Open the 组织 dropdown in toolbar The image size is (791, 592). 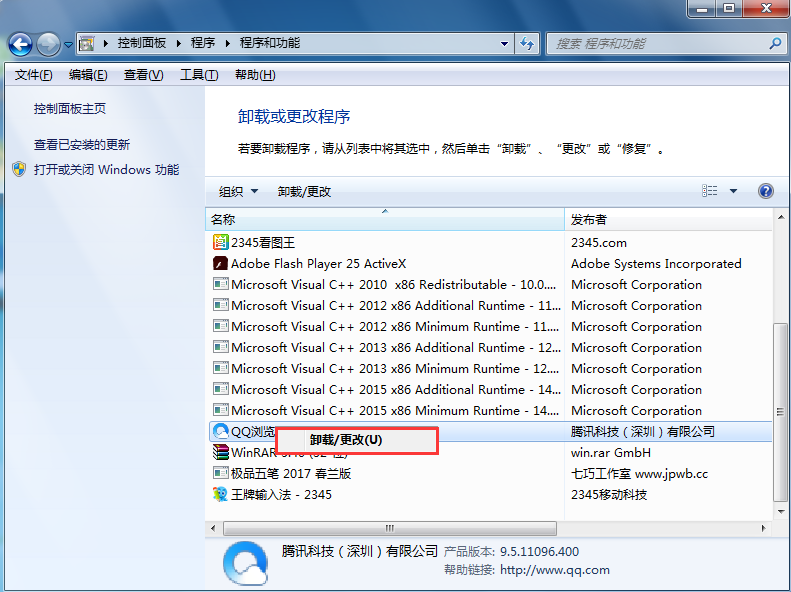pyautogui.click(x=238, y=192)
